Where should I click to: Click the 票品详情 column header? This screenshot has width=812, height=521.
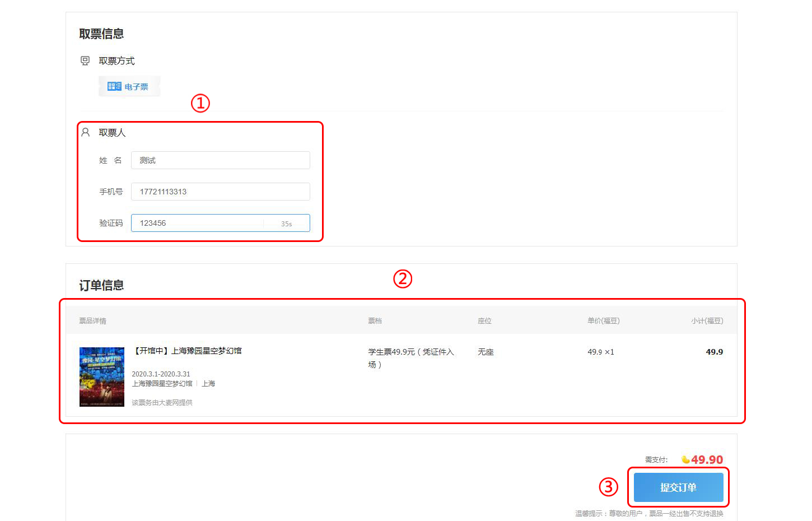click(92, 321)
